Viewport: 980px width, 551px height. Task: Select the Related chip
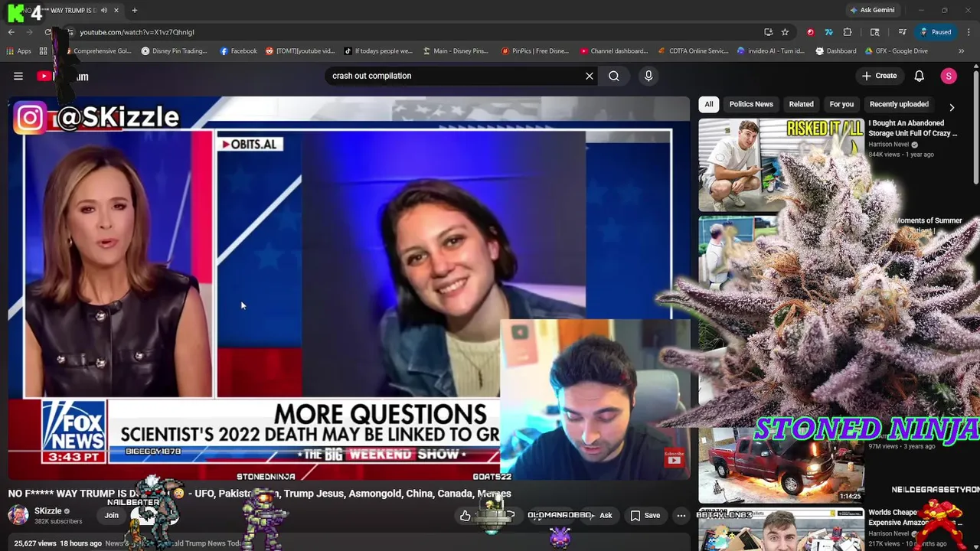pyautogui.click(x=802, y=104)
